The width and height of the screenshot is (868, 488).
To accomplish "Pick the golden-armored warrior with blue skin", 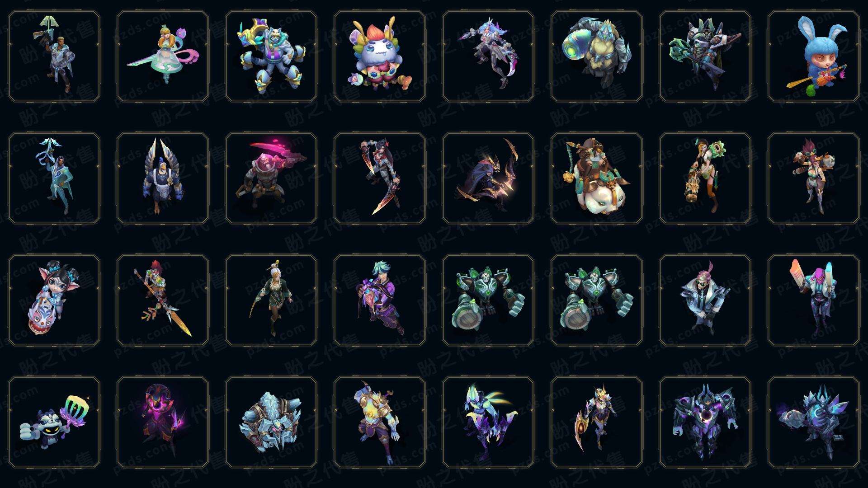I will pos(379,422).
